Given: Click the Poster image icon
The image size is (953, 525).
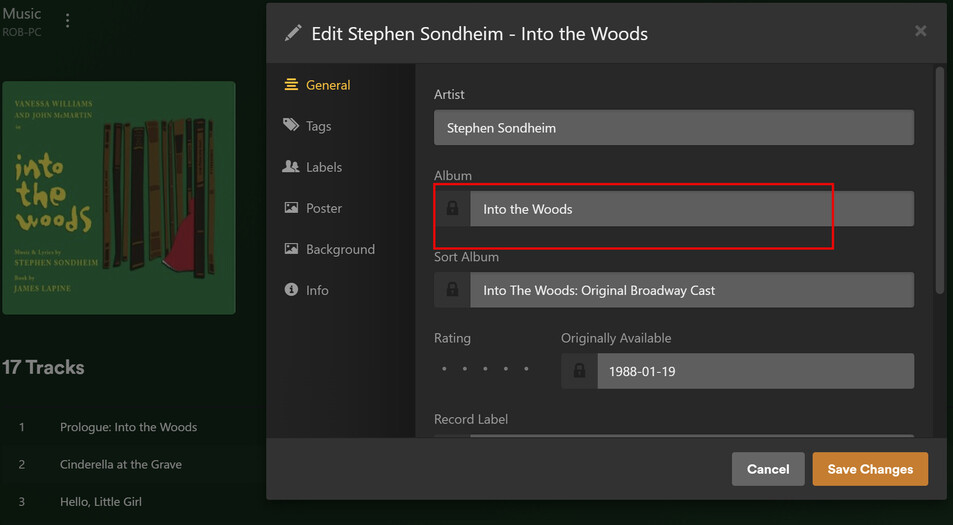Looking at the screenshot, I should pyautogui.click(x=291, y=208).
